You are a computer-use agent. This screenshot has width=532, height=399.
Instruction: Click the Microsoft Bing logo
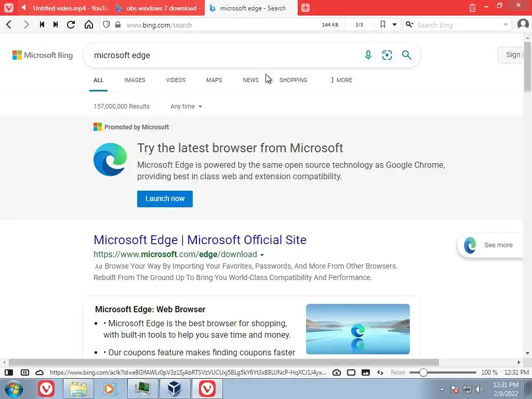(x=43, y=55)
